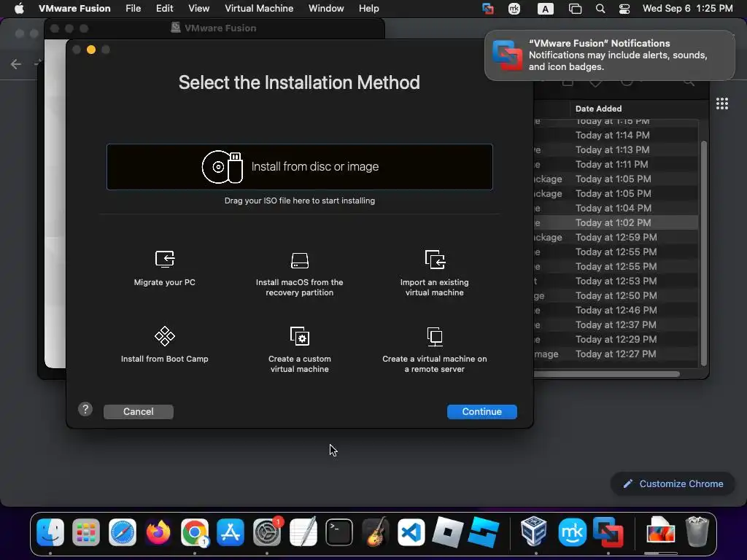Open Roblox from the Dock
The image size is (747, 560).
[447, 532]
